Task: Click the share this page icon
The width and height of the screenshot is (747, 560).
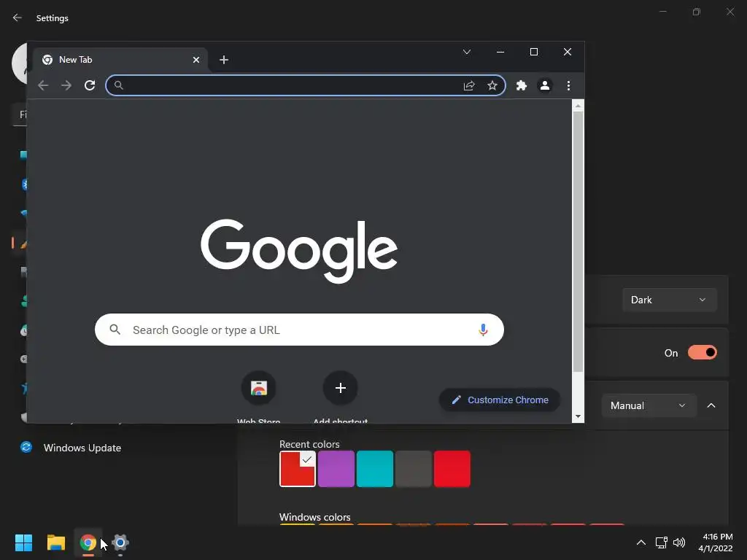Action: 469,85
